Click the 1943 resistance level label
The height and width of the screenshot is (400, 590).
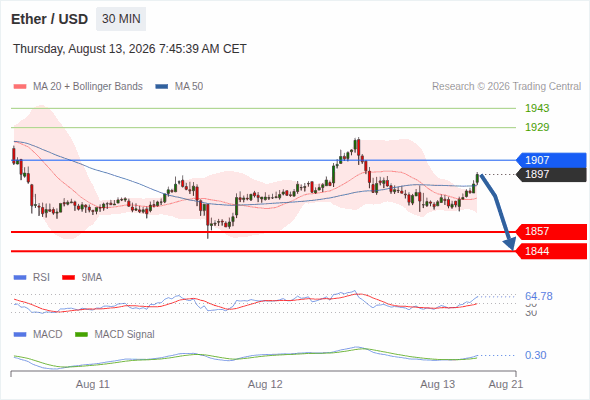click(x=537, y=108)
